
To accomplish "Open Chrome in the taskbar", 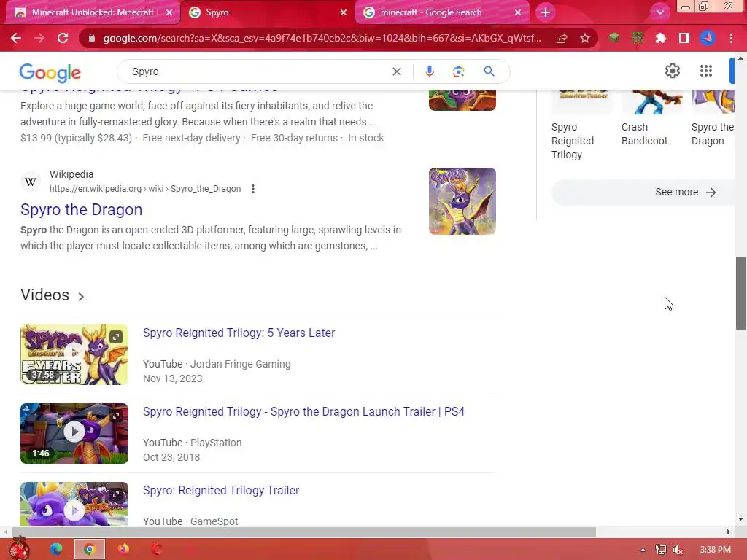I will tap(89, 549).
